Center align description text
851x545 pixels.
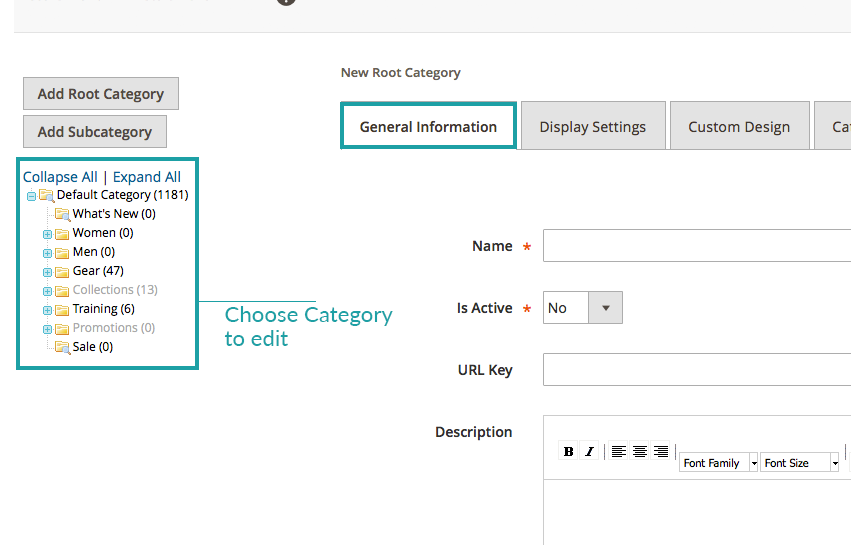click(x=640, y=451)
